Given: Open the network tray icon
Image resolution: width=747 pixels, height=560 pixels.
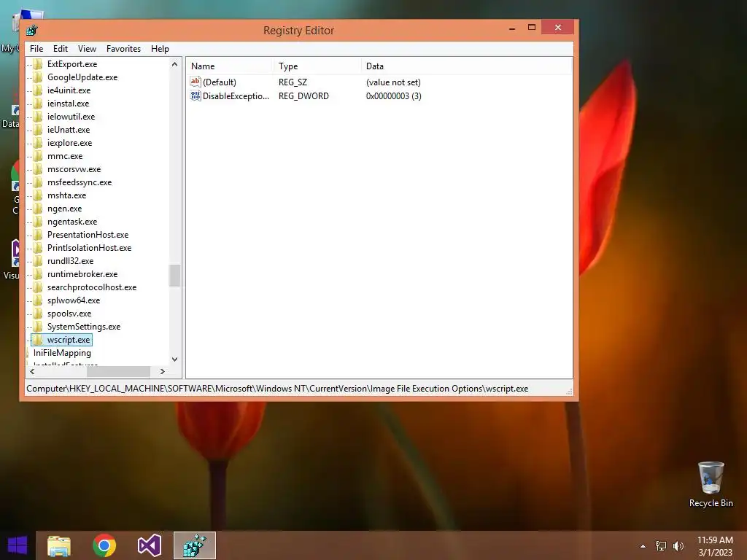Looking at the screenshot, I should coord(661,546).
